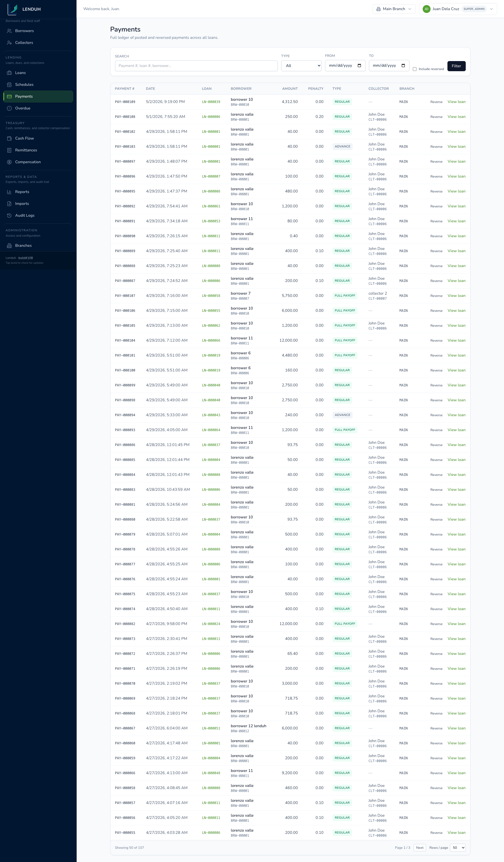Open Remittances via its document icon
Image resolution: width=504 pixels, height=862 pixels.
coord(9,150)
